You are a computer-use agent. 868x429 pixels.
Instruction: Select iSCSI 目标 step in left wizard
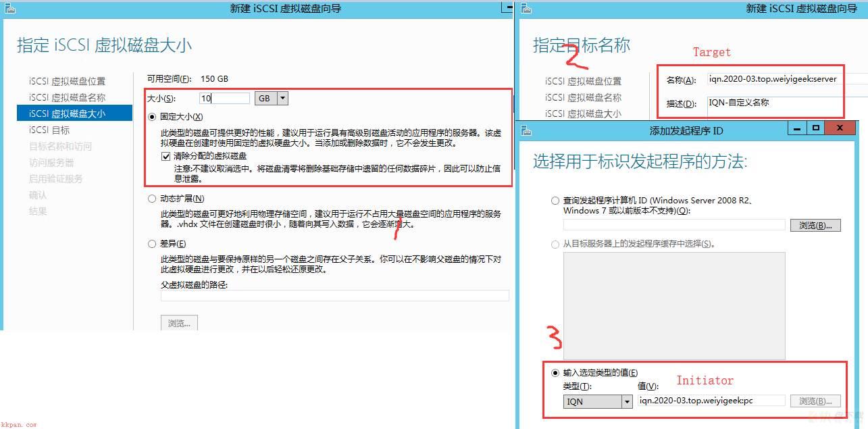(x=49, y=130)
